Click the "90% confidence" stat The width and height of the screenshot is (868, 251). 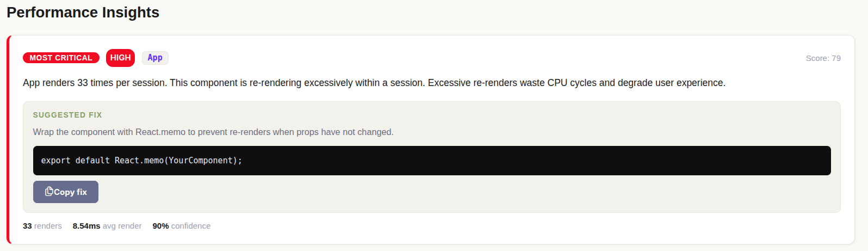coord(181,226)
